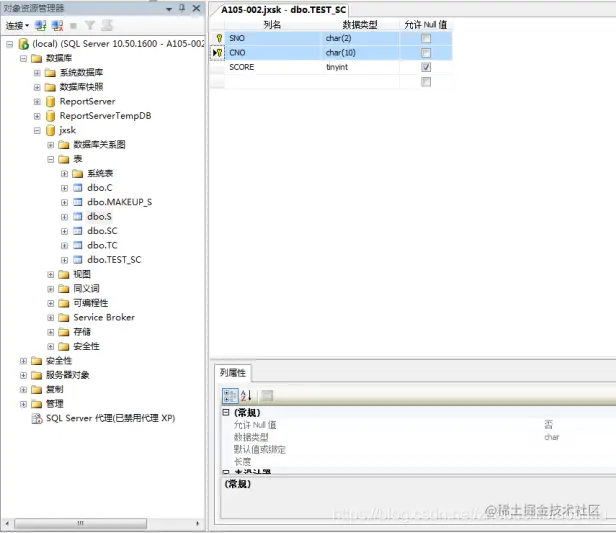Screen dimensions: 616x533
Task: Collapse the (常规) property group
Action: [226, 412]
